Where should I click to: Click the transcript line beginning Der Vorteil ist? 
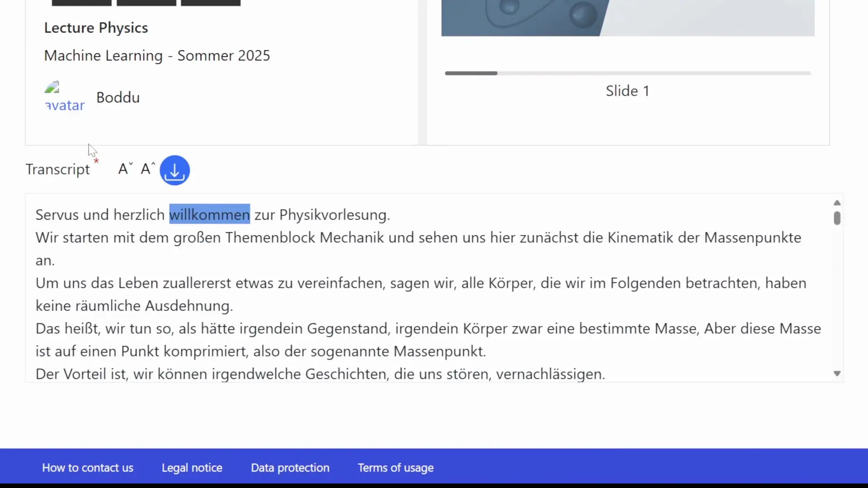click(x=320, y=374)
